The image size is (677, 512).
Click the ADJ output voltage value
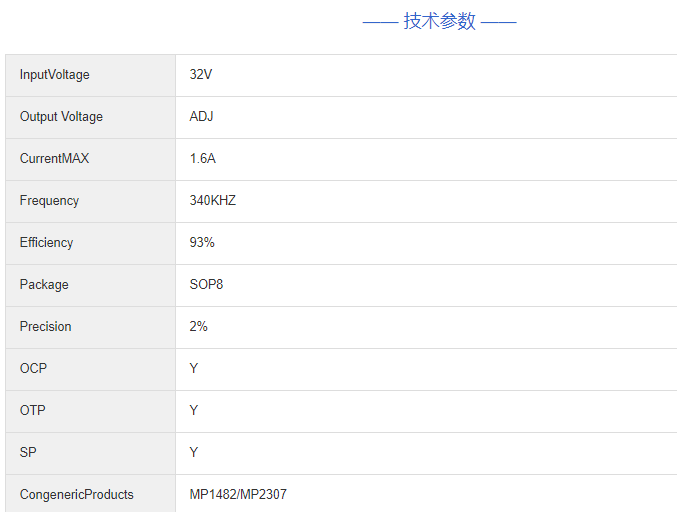(202, 117)
